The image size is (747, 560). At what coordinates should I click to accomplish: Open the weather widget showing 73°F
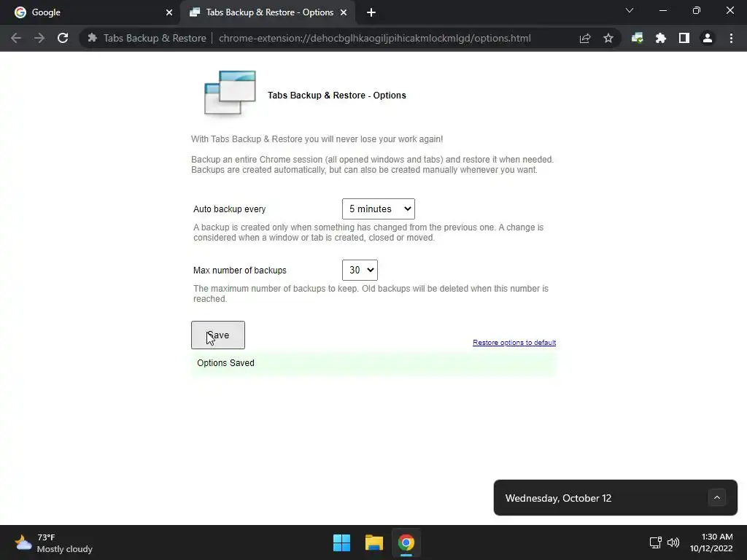(53, 542)
